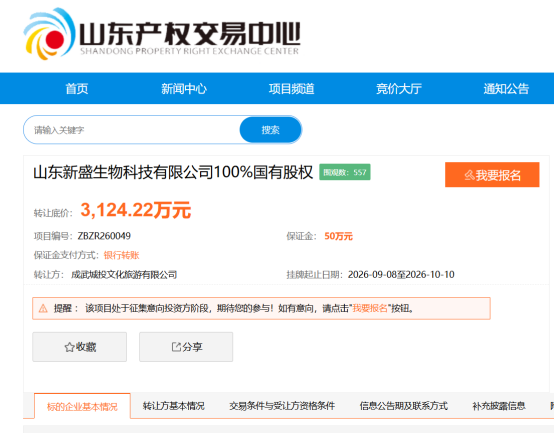Switch to 转让方基本情况 tab
The image size is (554, 434).
[173, 406]
